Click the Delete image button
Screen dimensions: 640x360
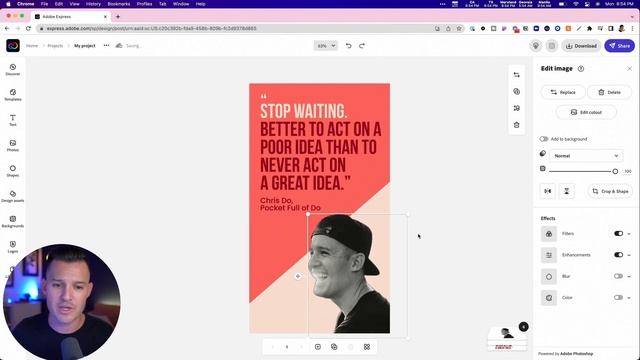click(609, 92)
